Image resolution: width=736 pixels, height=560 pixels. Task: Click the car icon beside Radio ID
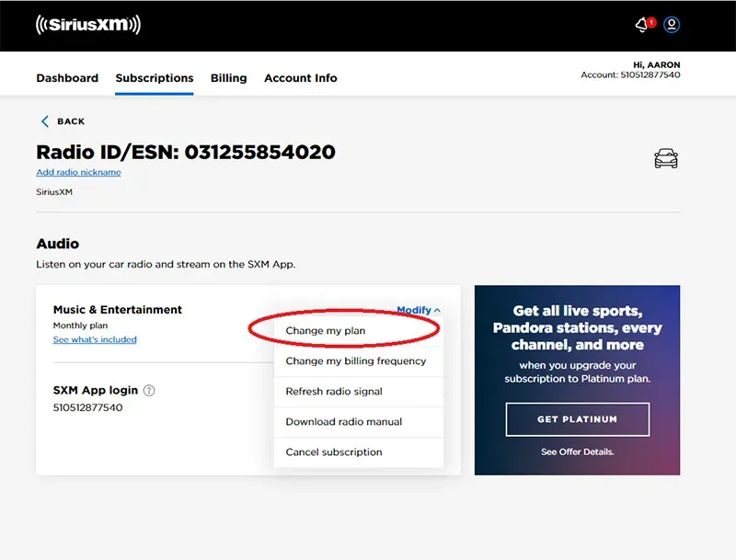(666, 159)
